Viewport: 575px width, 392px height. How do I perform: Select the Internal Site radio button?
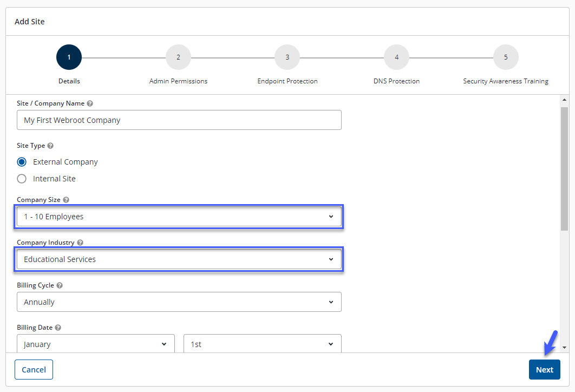22,179
